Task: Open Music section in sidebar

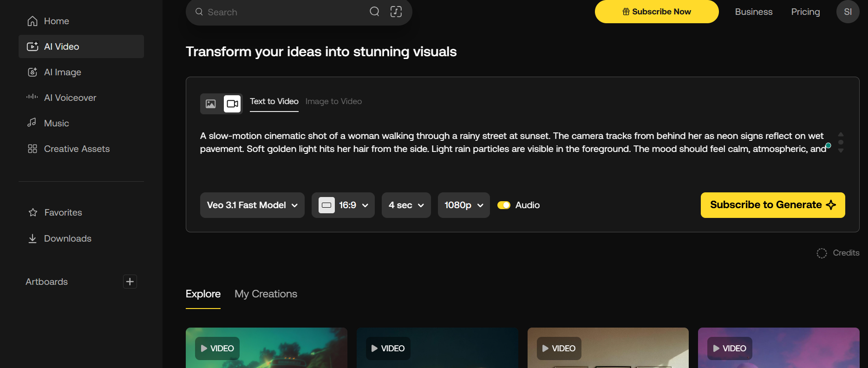Action: point(56,123)
